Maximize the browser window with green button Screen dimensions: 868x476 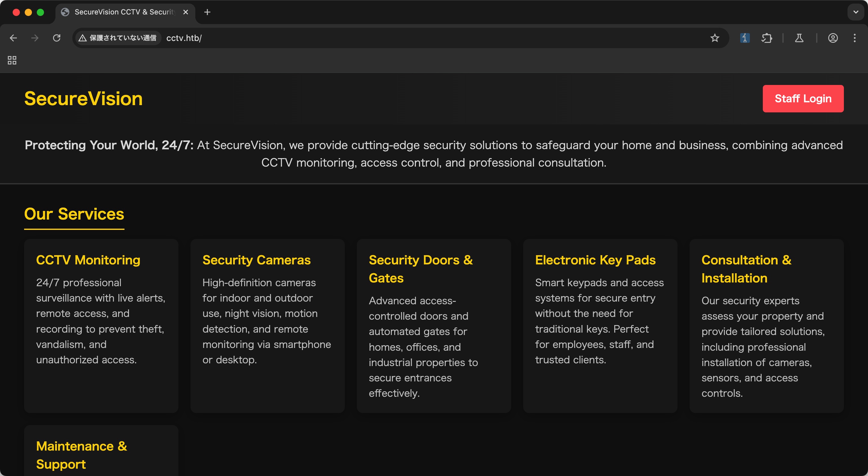tap(40, 12)
